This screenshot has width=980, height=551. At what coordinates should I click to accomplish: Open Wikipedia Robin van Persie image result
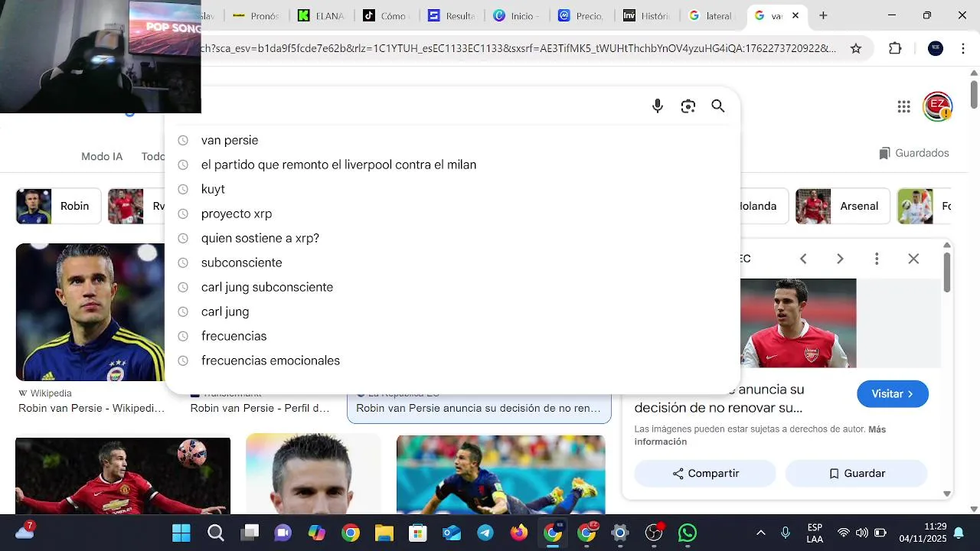coord(90,312)
